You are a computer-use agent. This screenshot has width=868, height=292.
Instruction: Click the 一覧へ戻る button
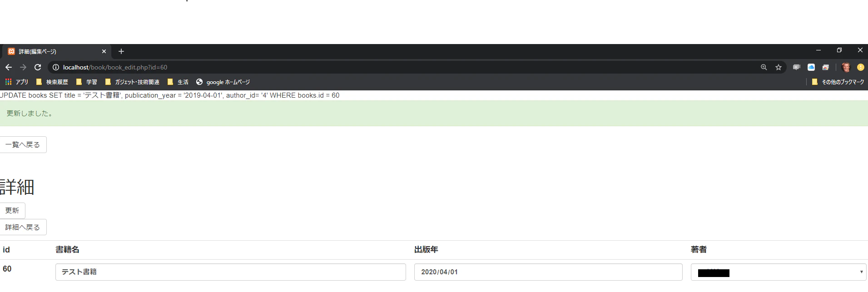click(23, 144)
